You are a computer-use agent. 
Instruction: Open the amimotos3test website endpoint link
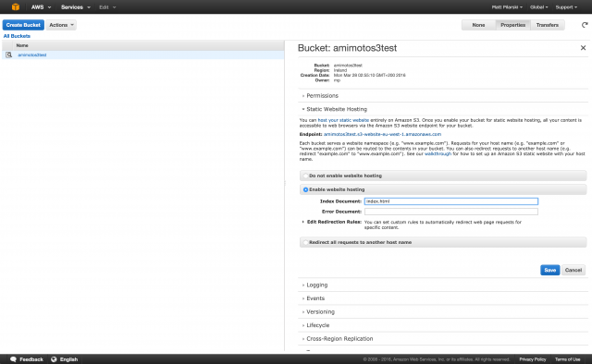click(382, 134)
